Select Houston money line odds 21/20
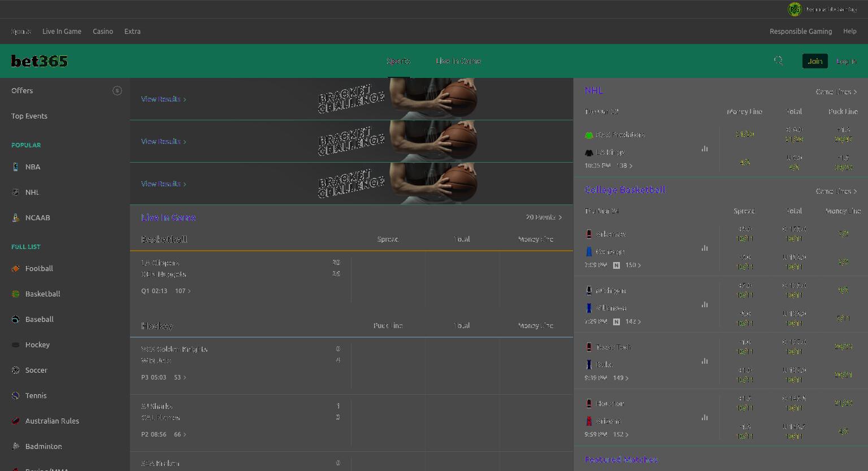The image size is (868, 471). click(x=843, y=403)
